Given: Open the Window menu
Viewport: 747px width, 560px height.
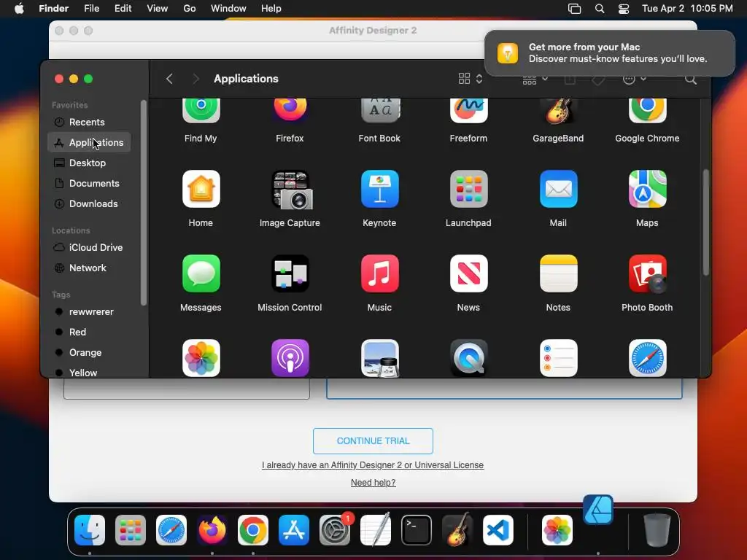Looking at the screenshot, I should pyautogui.click(x=228, y=9).
